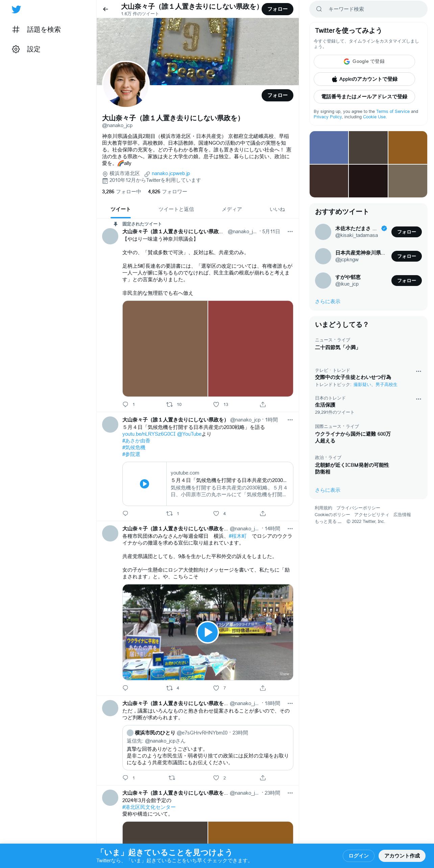Open 話題を検索 explore hashtag icon
The height and width of the screenshot is (868, 434).
pyautogui.click(x=16, y=29)
